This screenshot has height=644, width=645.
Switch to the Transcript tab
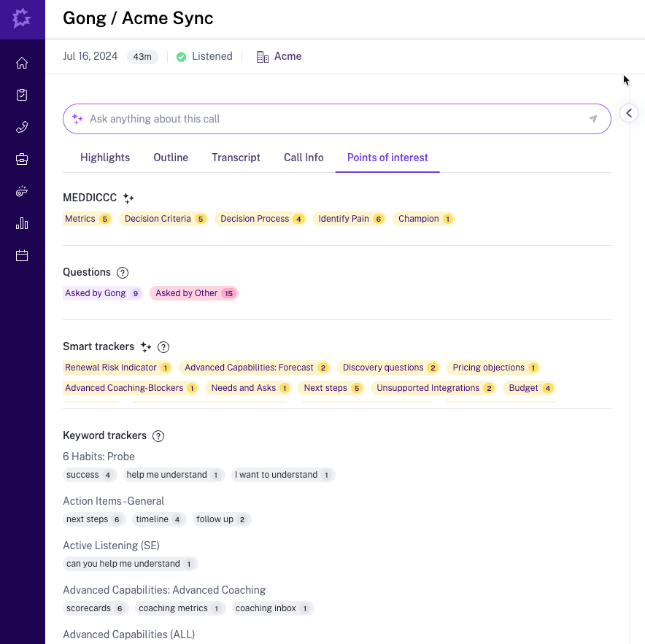coord(236,158)
